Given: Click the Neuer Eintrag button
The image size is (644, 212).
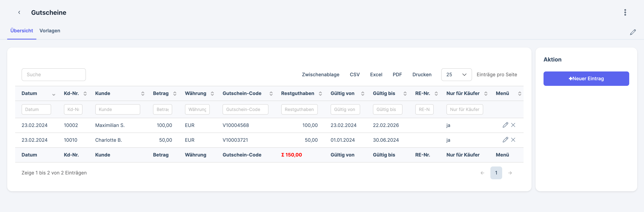Looking at the screenshot, I should (x=586, y=79).
